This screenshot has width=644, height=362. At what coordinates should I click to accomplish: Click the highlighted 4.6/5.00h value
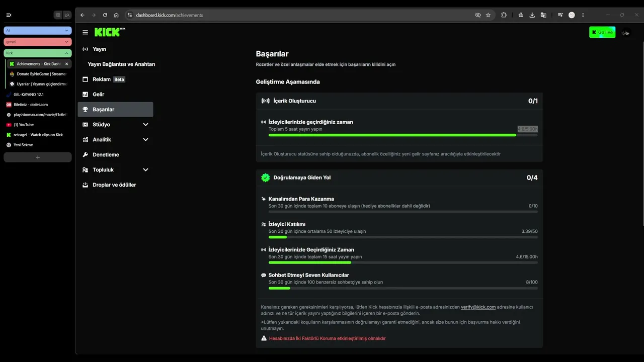click(x=527, y=129)
